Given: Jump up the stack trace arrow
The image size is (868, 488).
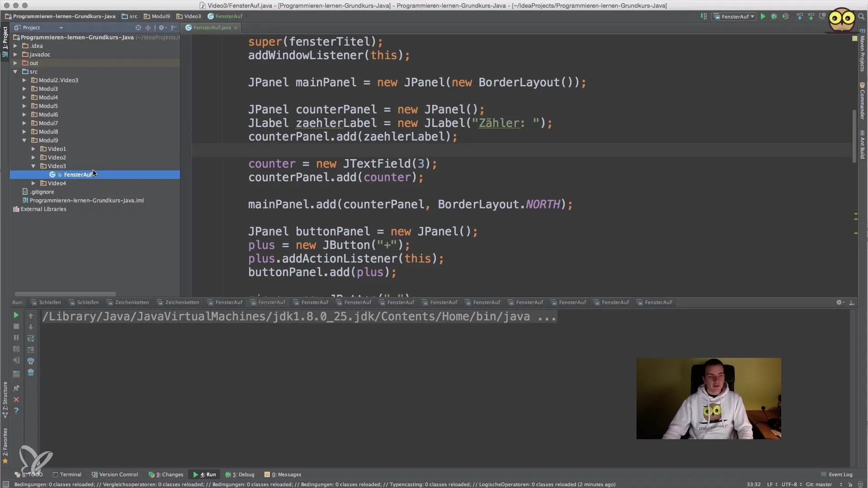Looking at the screenshot, I should coord(31,316).
